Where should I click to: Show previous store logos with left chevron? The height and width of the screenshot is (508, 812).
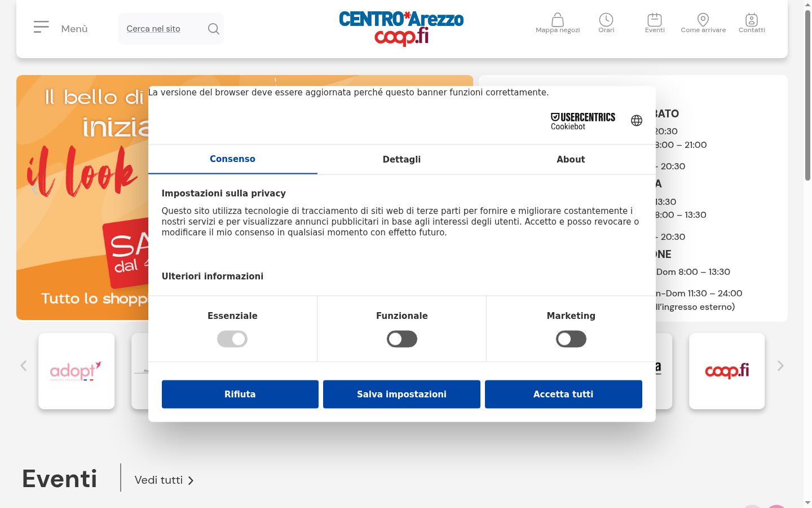tap(24, 366)
